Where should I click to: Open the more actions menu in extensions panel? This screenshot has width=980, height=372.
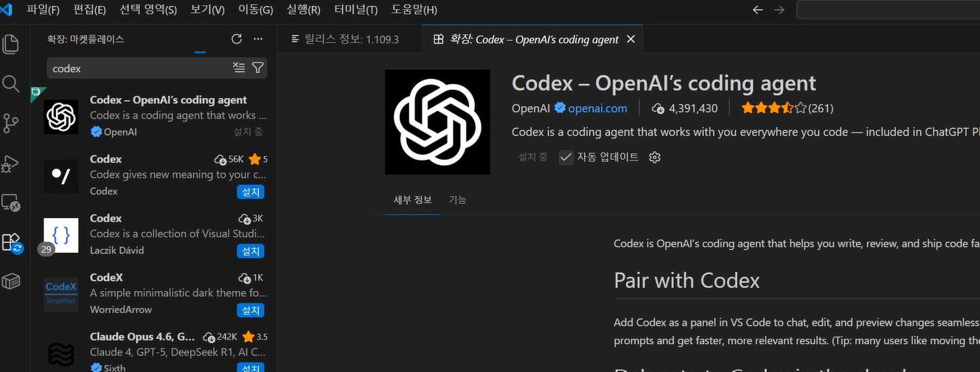pos(257,39)
